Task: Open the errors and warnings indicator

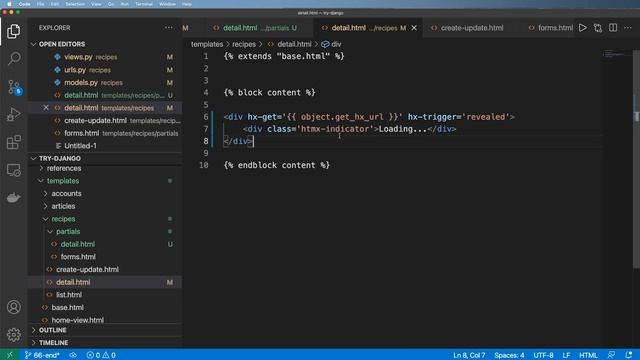Action: pyautogui.click(x=101, y=355)
